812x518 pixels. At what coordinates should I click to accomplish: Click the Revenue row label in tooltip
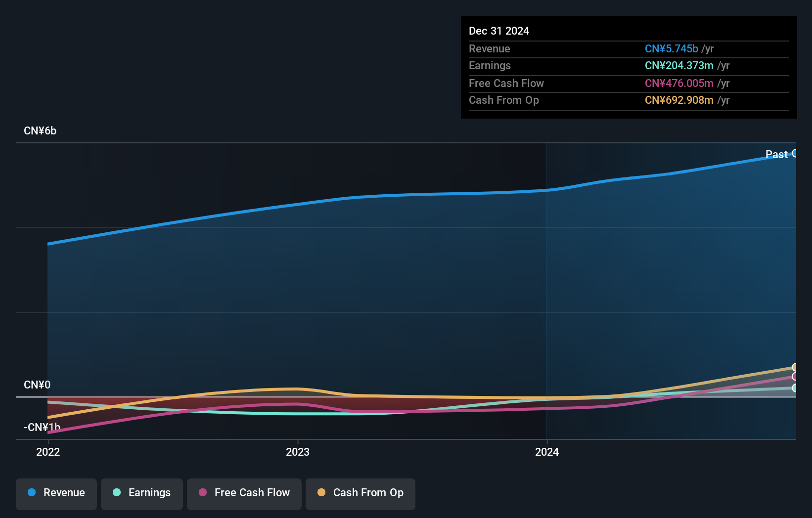click(490, 48)
